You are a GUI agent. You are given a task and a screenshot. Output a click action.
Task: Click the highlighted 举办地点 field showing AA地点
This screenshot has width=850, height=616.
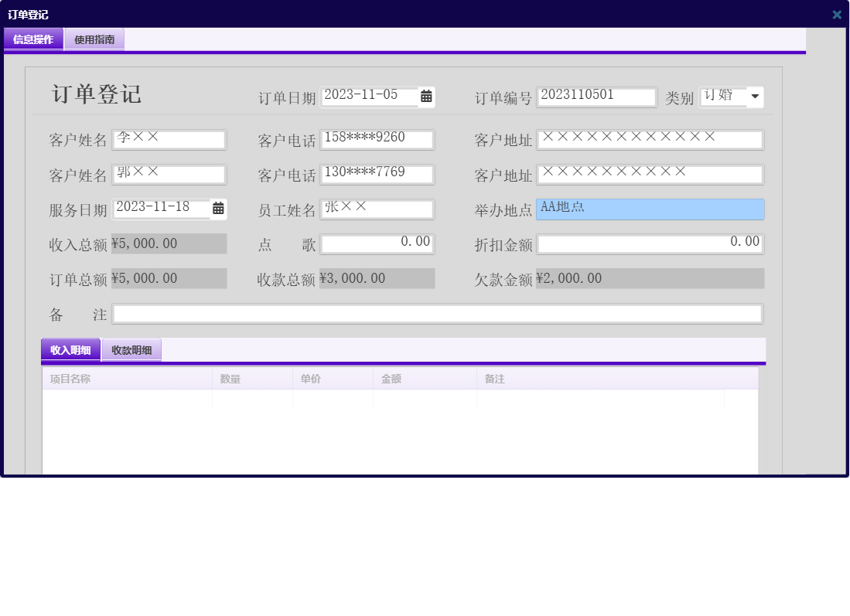point(650,209)
